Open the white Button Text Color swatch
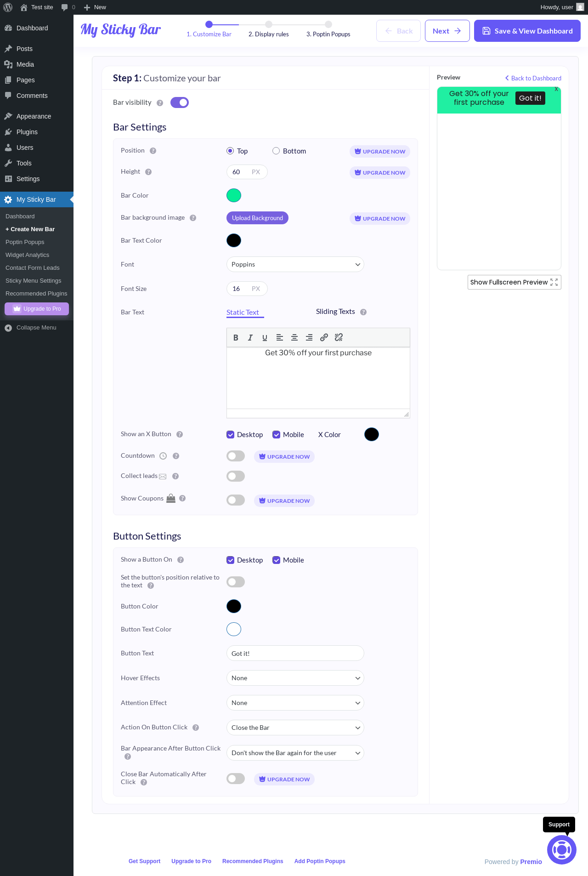Screen dimensions: 588x876 tap(234, 629)
